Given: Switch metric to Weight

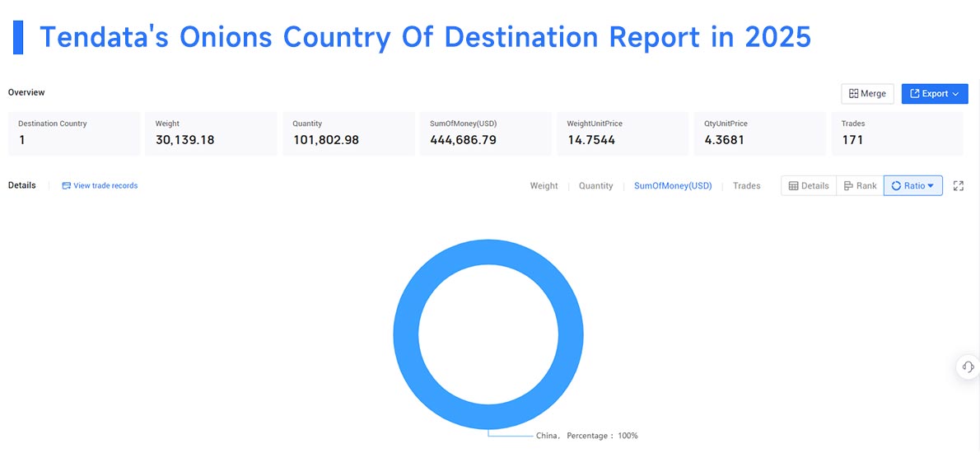Looking at the screenshot, I should tap(544, 185).
